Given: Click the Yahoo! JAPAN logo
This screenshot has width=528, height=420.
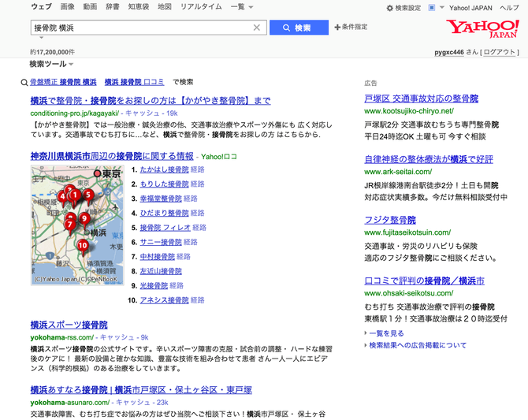Looking at the screenshot, I should pos(482,29).
